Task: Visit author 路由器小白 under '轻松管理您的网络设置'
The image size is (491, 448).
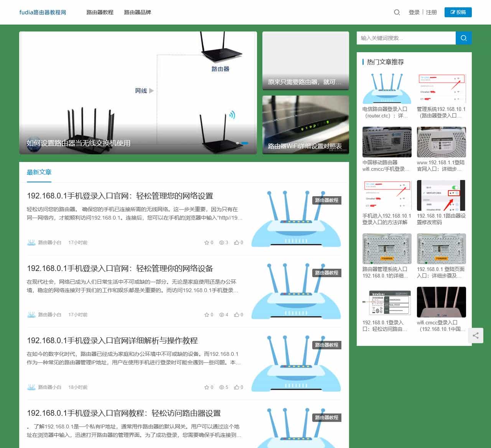Action: [x=50, y=243]
